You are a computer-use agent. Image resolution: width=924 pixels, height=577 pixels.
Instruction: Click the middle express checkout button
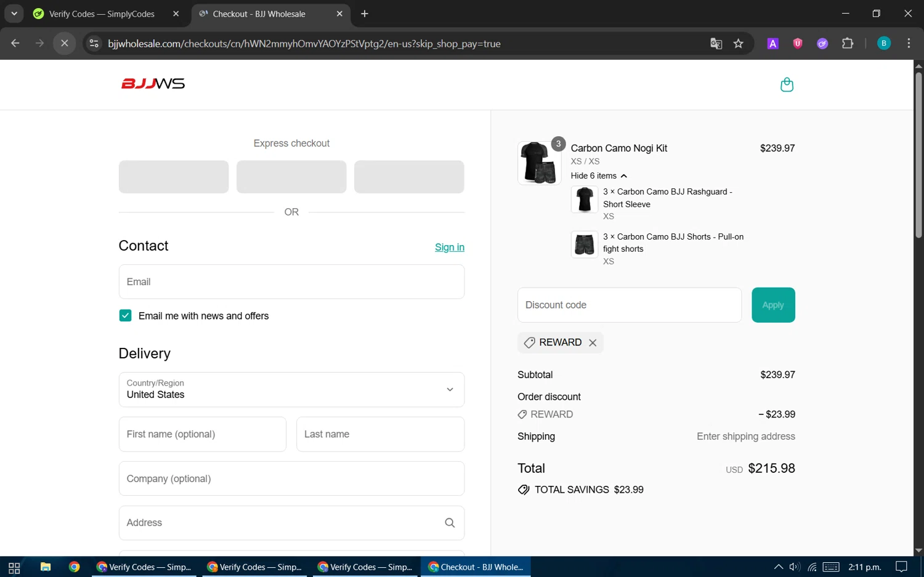click(291, 177)
